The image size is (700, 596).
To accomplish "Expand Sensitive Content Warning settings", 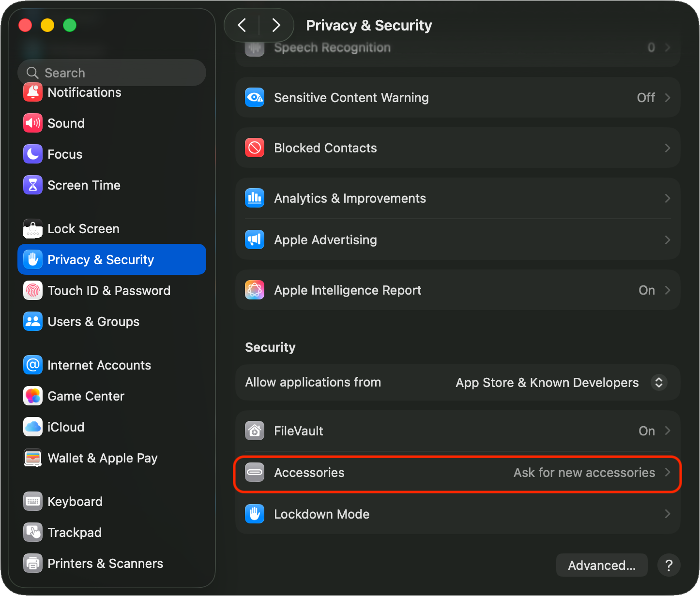I will tap(667, 98).
